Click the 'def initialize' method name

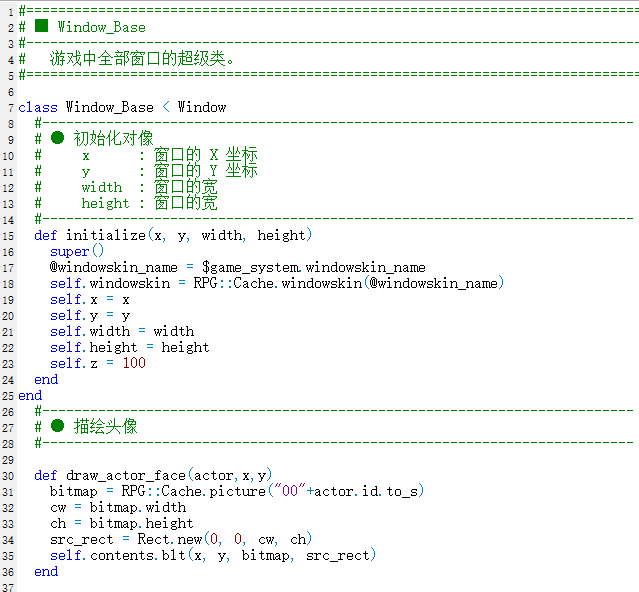pyautogui.click(x=106, y=235)
